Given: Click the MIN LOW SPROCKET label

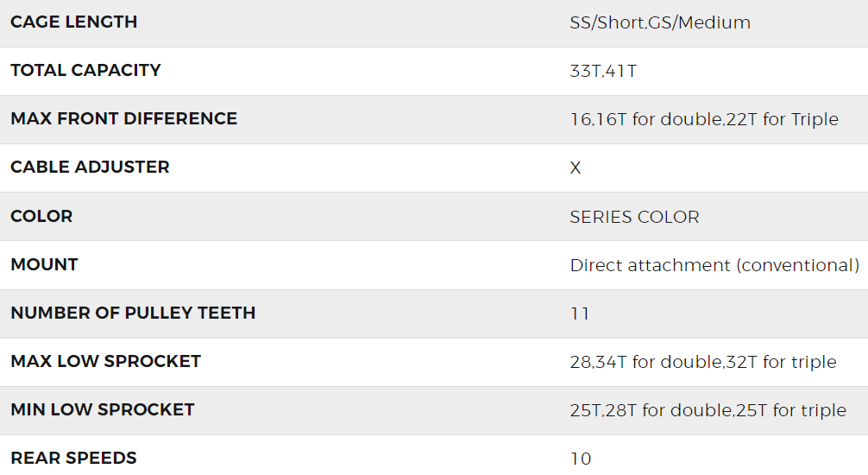Looking at the screenshot, I should [x=102, y=409].
